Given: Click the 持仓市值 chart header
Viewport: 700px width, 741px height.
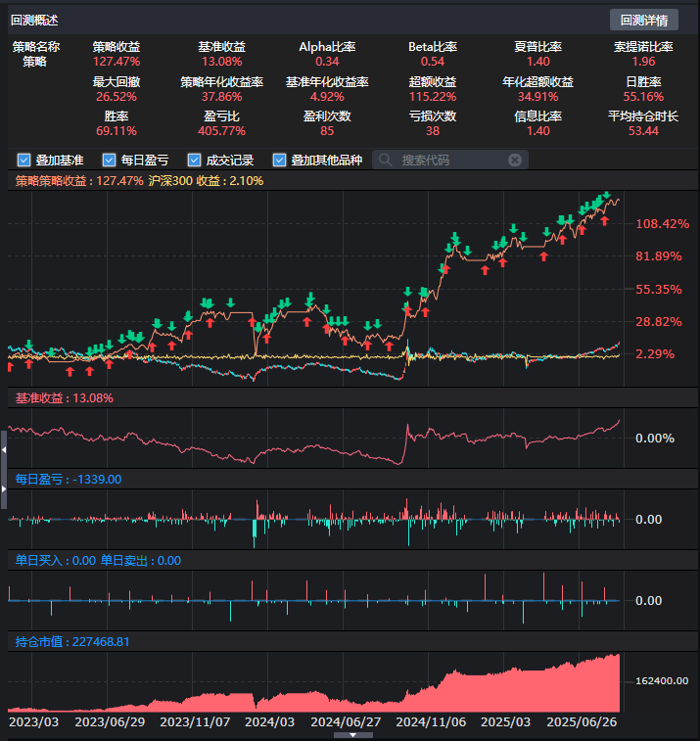Looking at the screenshot, I should pos(71,642).
